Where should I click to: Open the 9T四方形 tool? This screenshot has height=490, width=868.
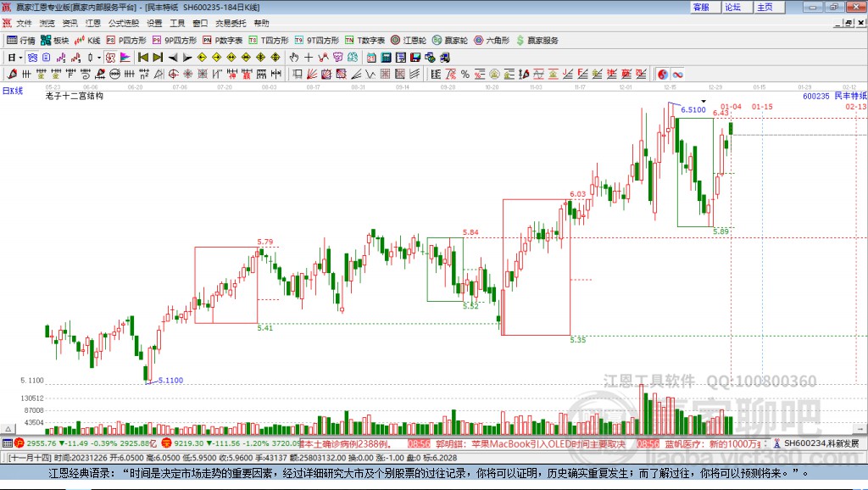pos(317,41)
